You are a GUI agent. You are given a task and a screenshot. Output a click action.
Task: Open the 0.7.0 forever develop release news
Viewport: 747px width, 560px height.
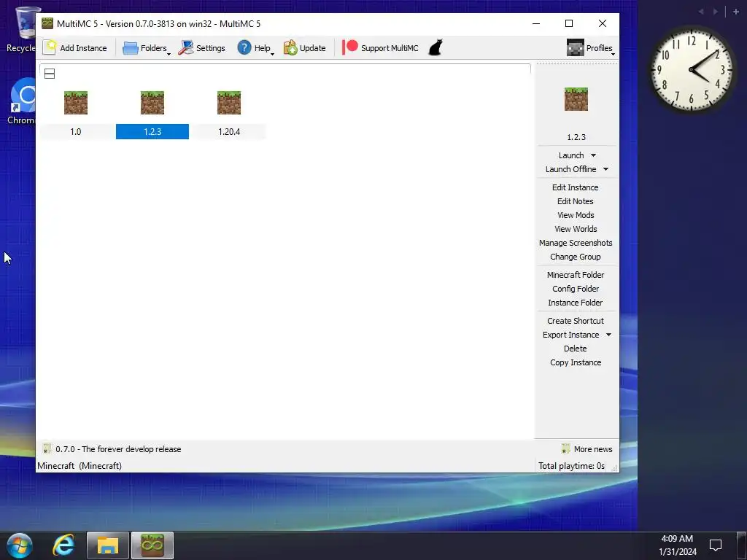pyautogui.click(x=118, y=449)
